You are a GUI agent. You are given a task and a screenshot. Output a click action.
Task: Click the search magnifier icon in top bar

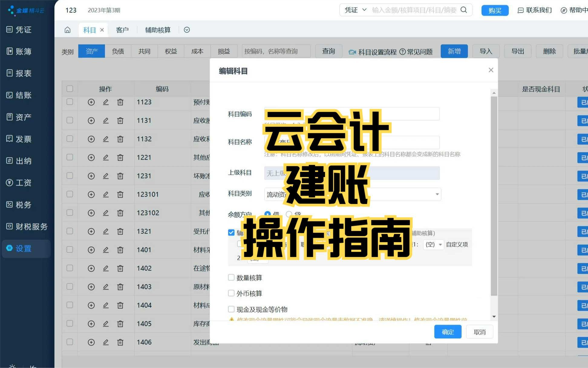(x=464, y=10)
